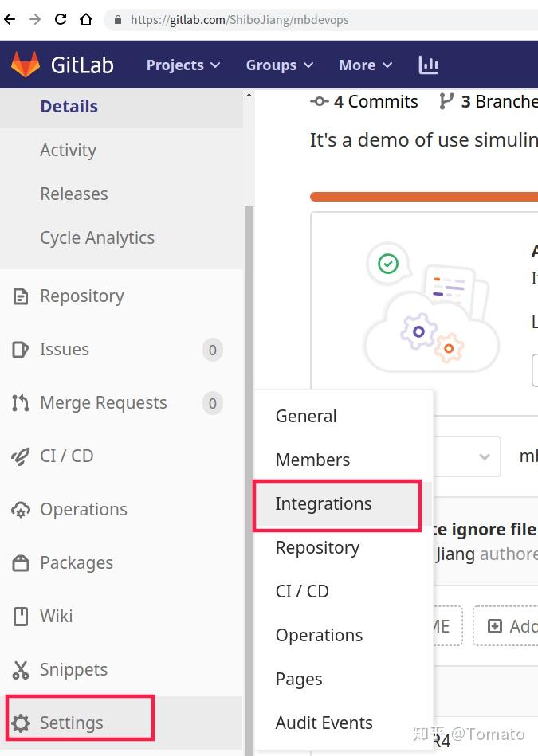Expand the Projects dropdown menu
This screenshot has width=538, height=756.
point(183,65)
